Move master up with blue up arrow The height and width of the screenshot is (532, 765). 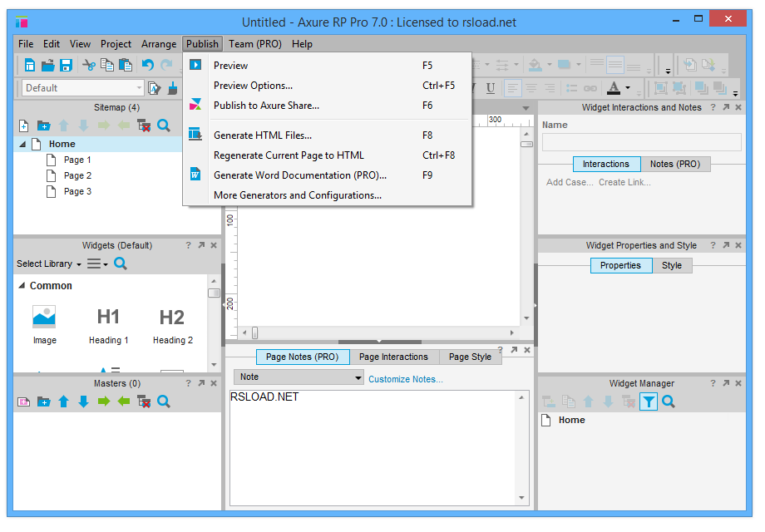click(x=64, y=401)
